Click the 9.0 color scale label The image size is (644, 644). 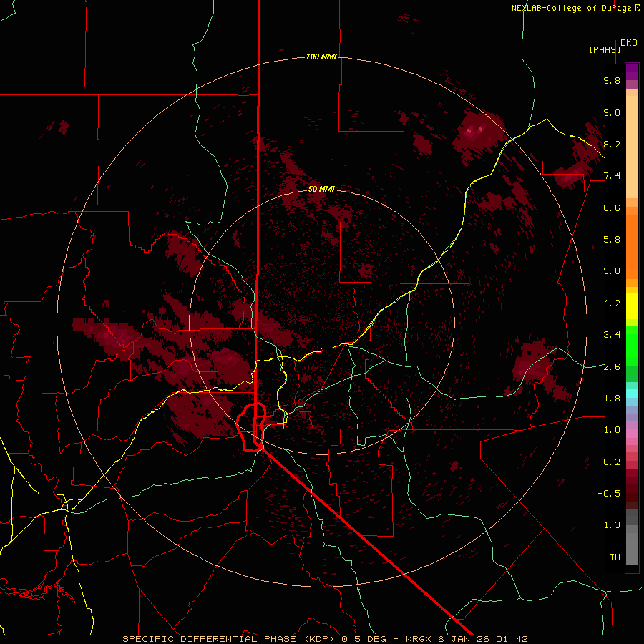click(x=612, y=112)
